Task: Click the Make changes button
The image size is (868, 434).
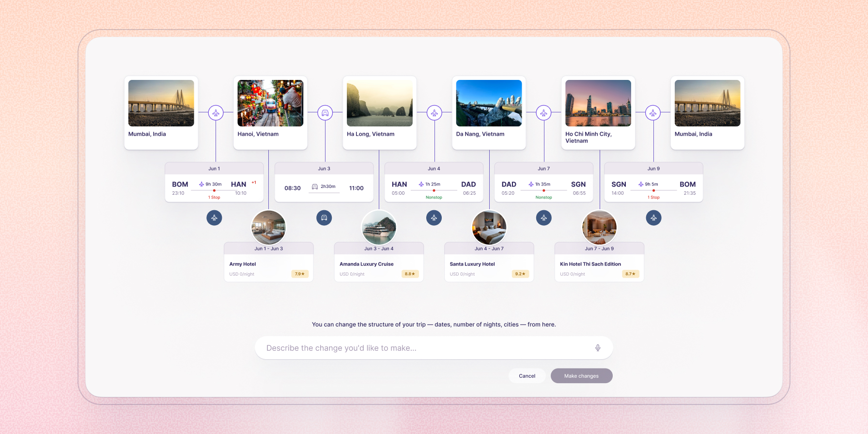Action: pyautogui.click(x=581, y=376)
